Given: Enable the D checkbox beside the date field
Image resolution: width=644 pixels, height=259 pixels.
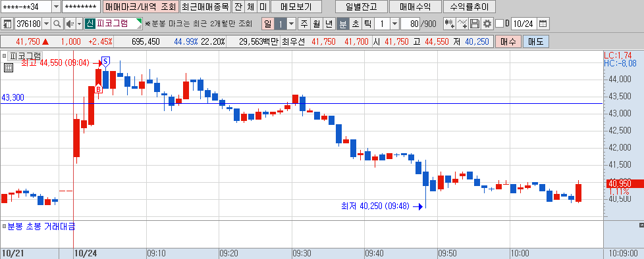Looking at the screenshot, I should (499, 24).
